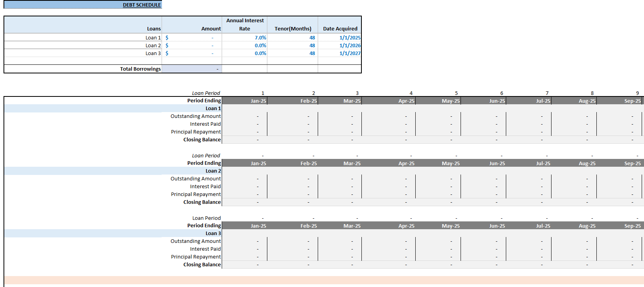Screen dimensions: 644x287
Task: Select Feb-25 period header in Loan 1 block
Action: pos(293,101)
